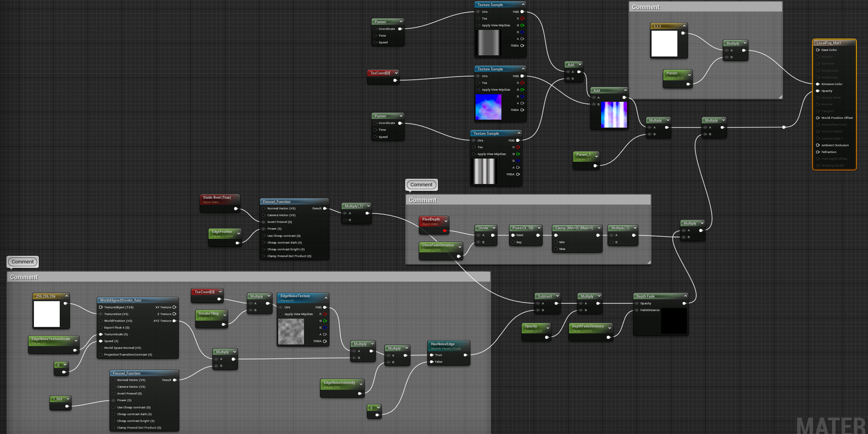Click XYZ Texture output pin of WorldAlignedSmoke_func
This screenshot has width=868, height=434.
click(x=174, y=321)
